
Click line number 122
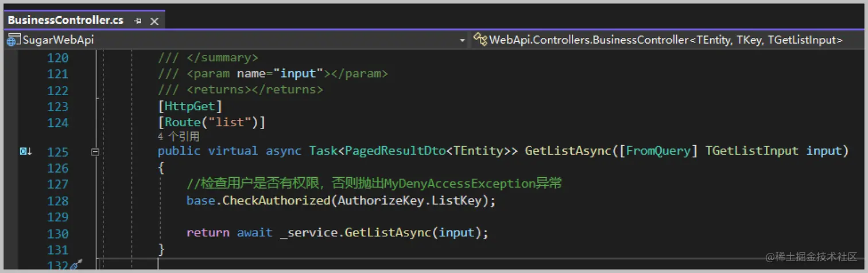click(x=57, y=91)
